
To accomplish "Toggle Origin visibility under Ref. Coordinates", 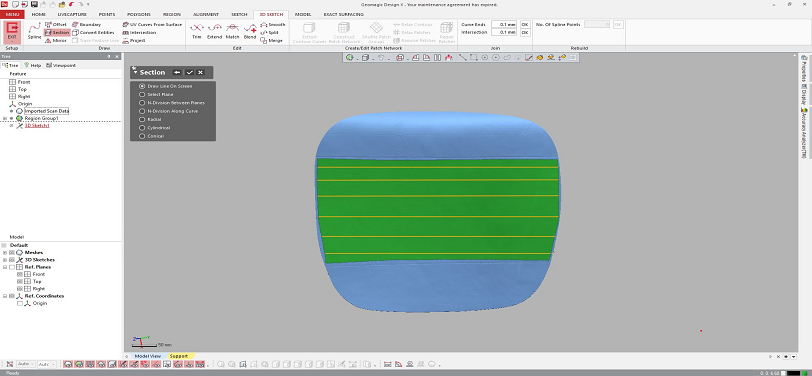I will point(20,303).
